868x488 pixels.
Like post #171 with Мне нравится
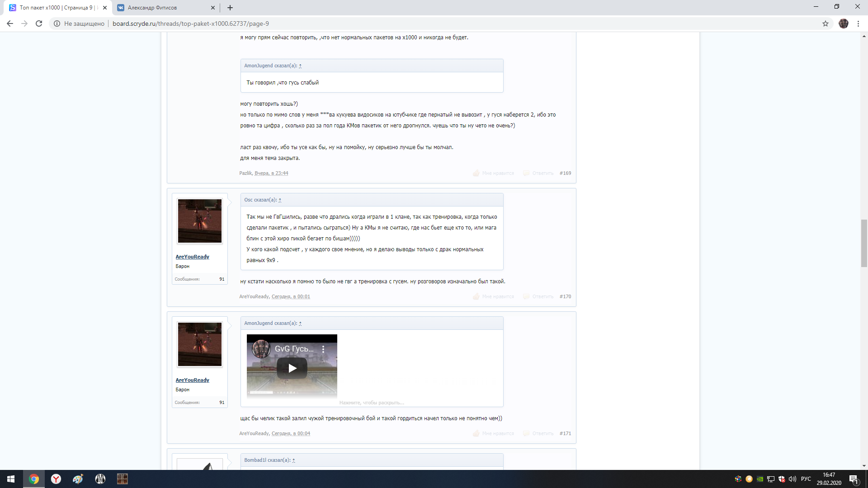pos(497,433)
